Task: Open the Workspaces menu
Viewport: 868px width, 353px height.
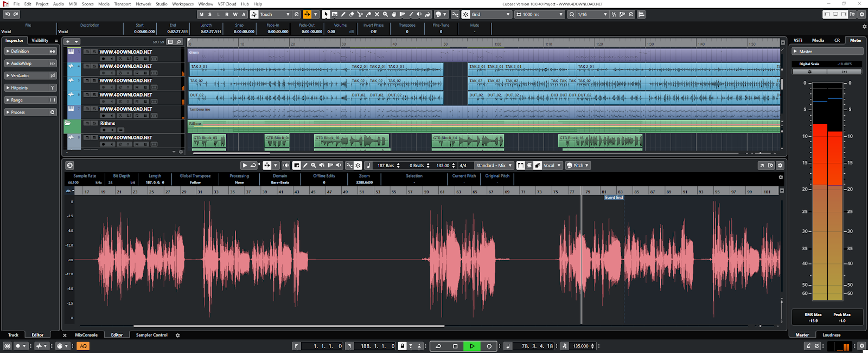Action: (x=183, y=4)
